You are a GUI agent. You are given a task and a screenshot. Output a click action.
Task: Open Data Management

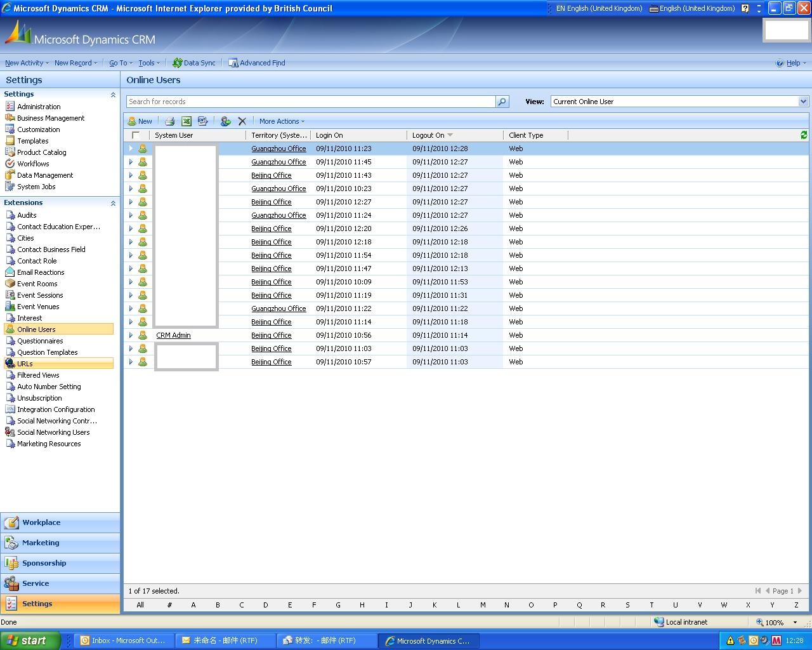pyautogui.click(x=44, y=175)
